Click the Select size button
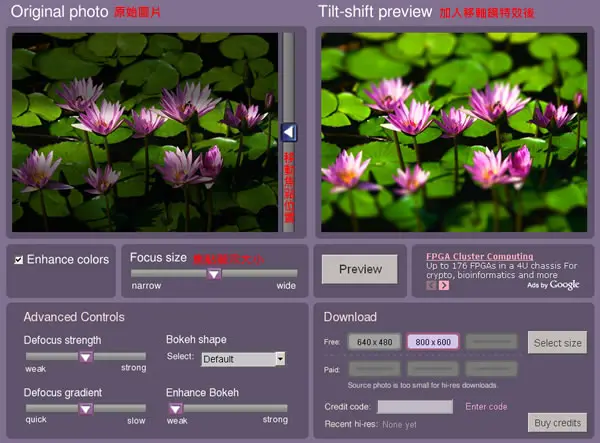This screenshot has height=443, width=600. pyautogui.click(x=557, y=343)
